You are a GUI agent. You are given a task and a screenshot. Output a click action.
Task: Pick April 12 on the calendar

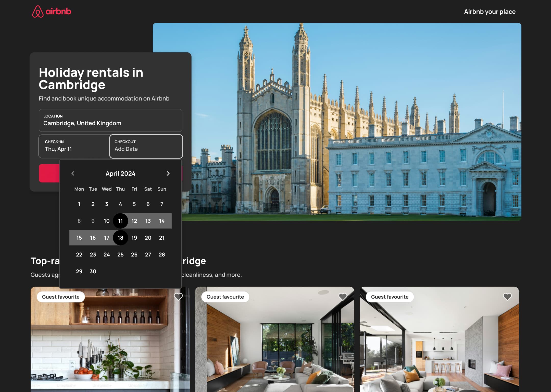(x=134, y=221)
